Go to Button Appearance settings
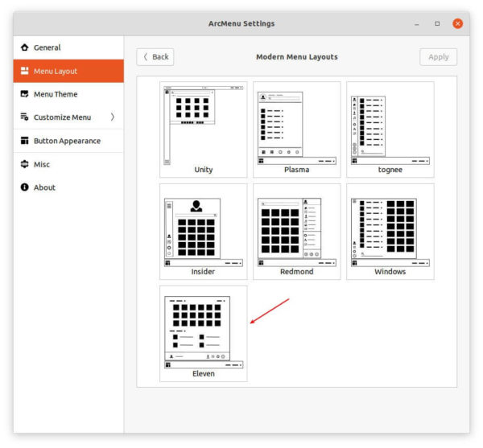 [68, 141]
